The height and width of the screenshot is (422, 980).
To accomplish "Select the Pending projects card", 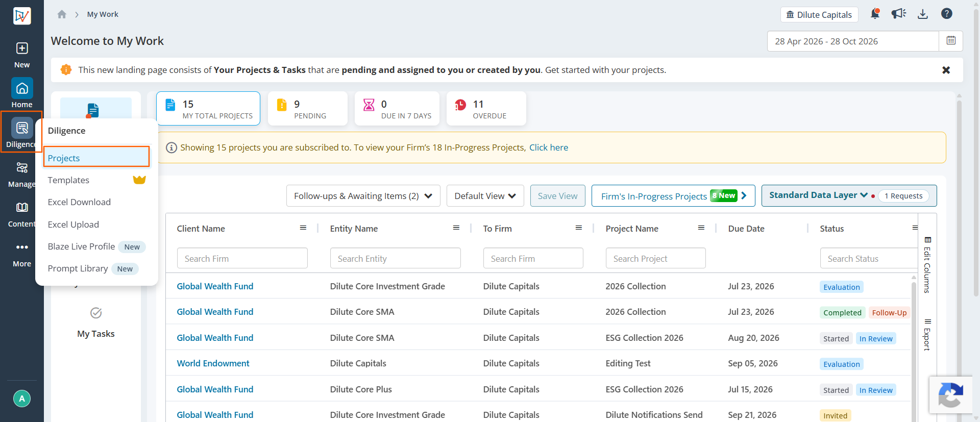I will [x=308, y=109].
